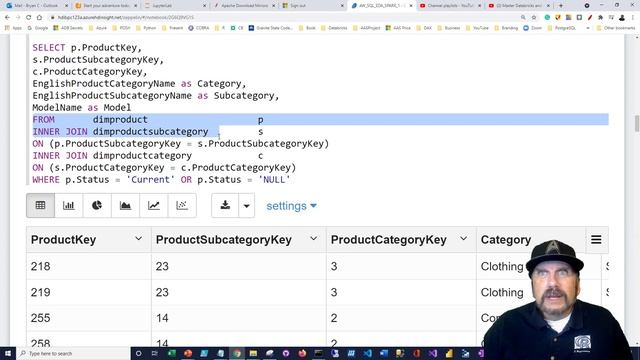Open the Python bookmark folder
The image size is (640, 360).
[147, 28]
